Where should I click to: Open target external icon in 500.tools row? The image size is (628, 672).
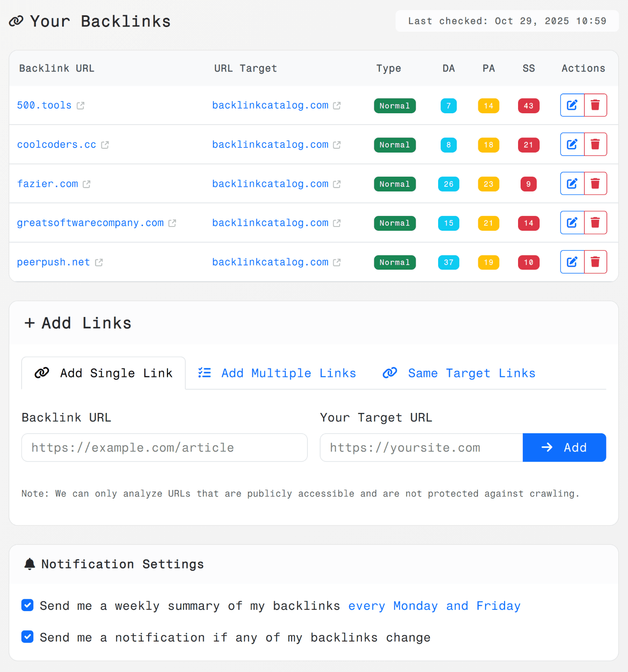[337, 106]
